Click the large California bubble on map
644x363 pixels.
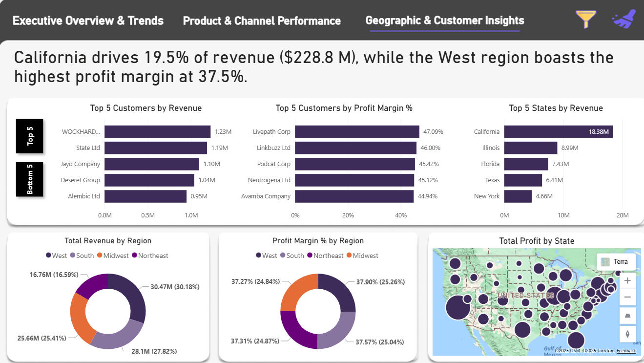click(x=458, y=308)
